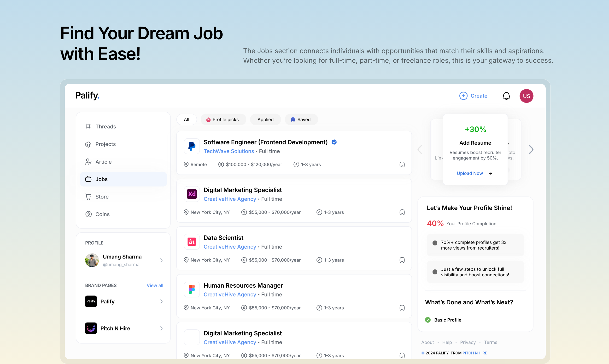Screen dimensions: 609x364
Task: Click View all brand pages
Action: click(155, 285)
